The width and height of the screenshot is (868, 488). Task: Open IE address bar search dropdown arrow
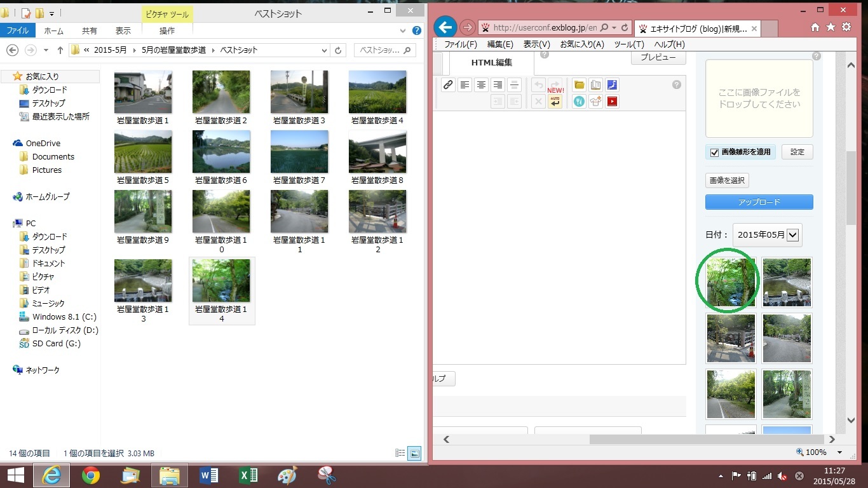[x=614, y=28]
